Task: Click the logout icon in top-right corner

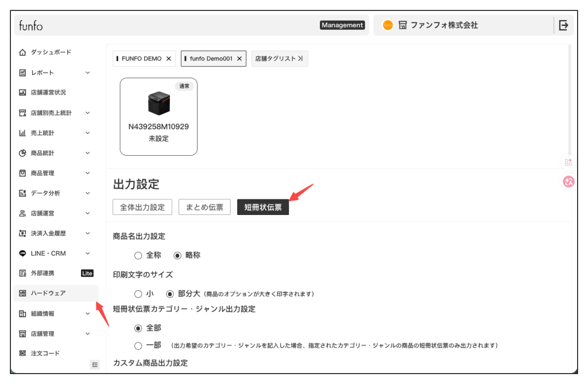Action: coord(563,25)
